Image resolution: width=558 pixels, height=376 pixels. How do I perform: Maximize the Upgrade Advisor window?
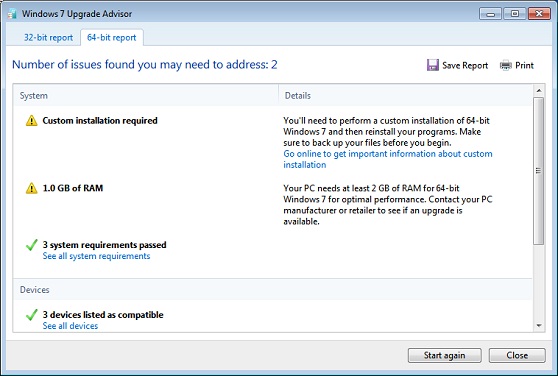[x=515, y=14]
